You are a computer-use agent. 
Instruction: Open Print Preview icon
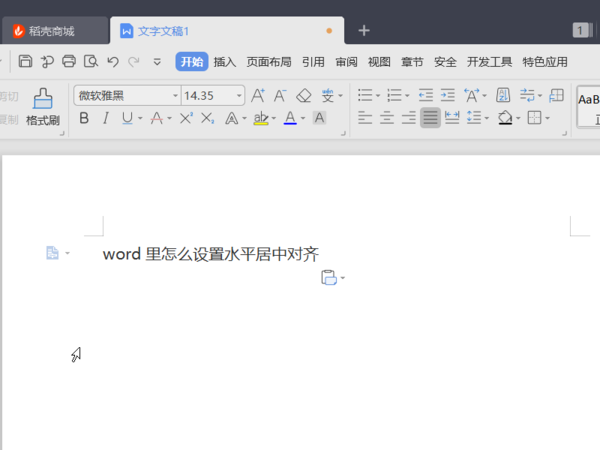(91, 61)
